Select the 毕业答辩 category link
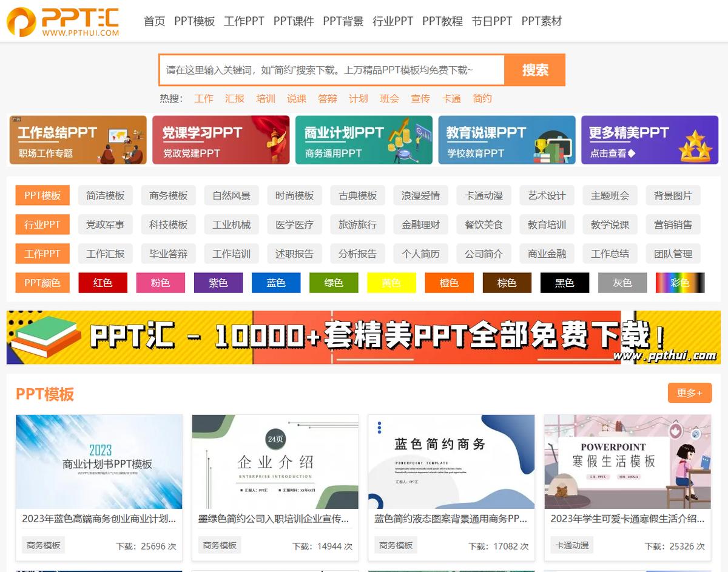728x572 pixels. point(168,254)
